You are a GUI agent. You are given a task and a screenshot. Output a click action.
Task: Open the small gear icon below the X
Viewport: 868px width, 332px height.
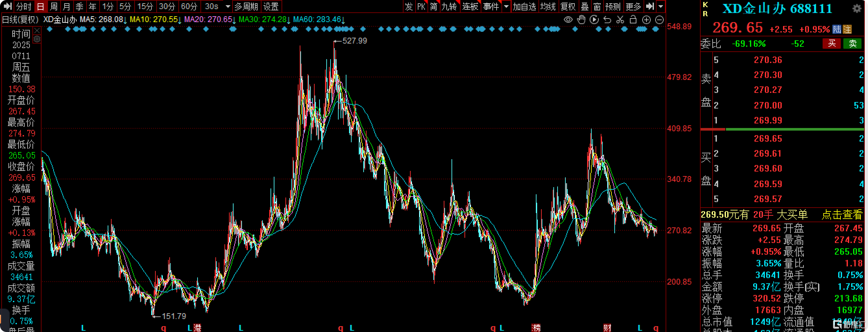37,39
